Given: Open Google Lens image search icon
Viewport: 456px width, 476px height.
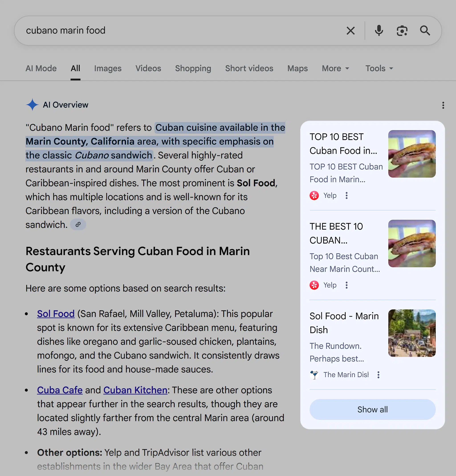Looking at the screenshot, I should tap(402, 31).
